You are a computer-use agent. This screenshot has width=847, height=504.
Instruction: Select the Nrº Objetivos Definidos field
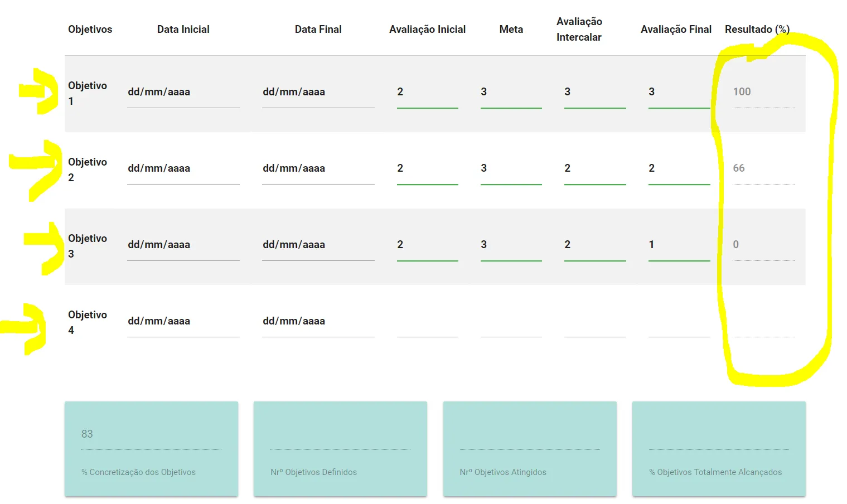click(x=340, y=436)
